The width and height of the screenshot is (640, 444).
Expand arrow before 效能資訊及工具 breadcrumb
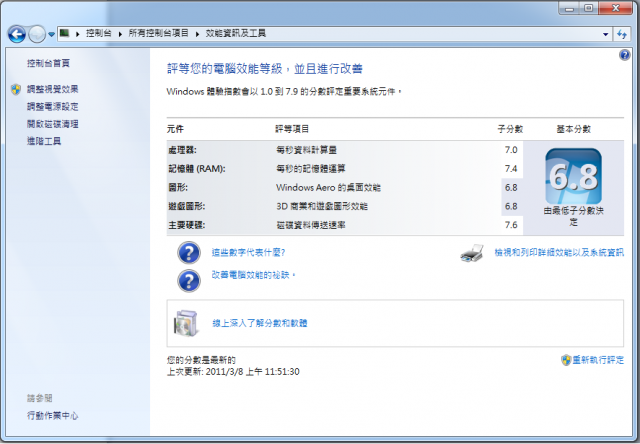[x=197, y=34]
